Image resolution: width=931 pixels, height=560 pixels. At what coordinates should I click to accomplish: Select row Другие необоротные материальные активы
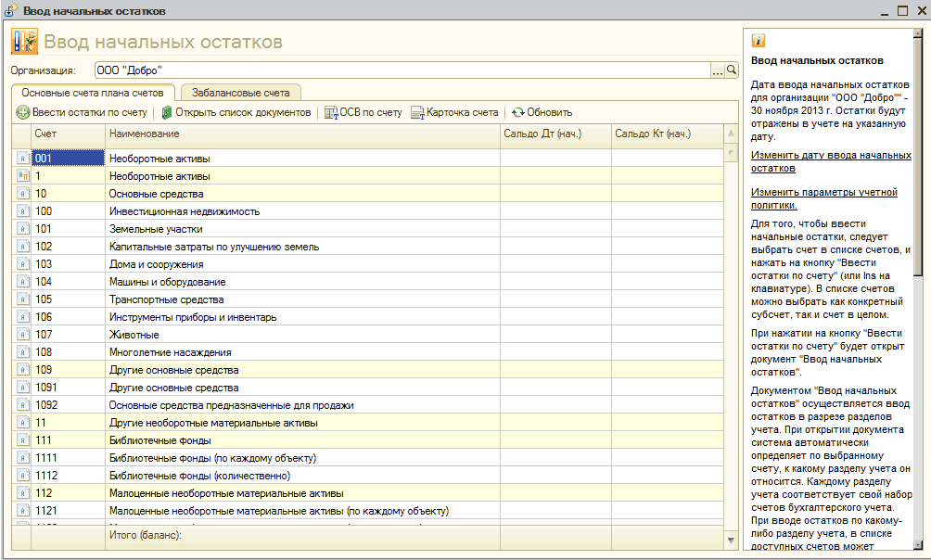click(367, 422)
